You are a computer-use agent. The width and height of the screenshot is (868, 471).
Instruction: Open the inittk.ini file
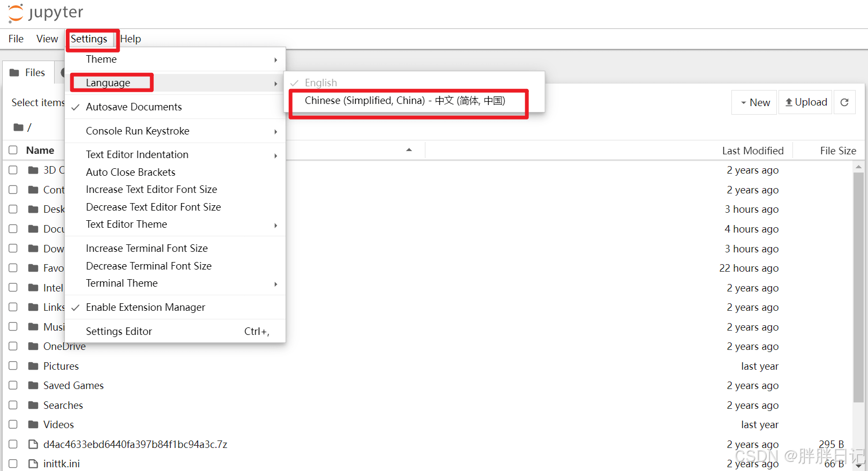click(62, 463)
